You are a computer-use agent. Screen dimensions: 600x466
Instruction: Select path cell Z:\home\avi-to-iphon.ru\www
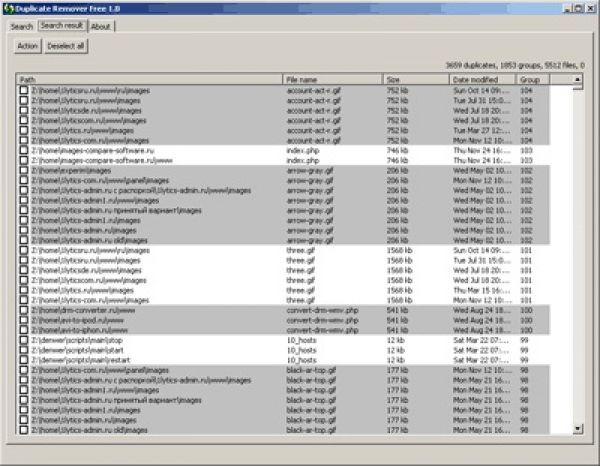(x=80, y=330)
